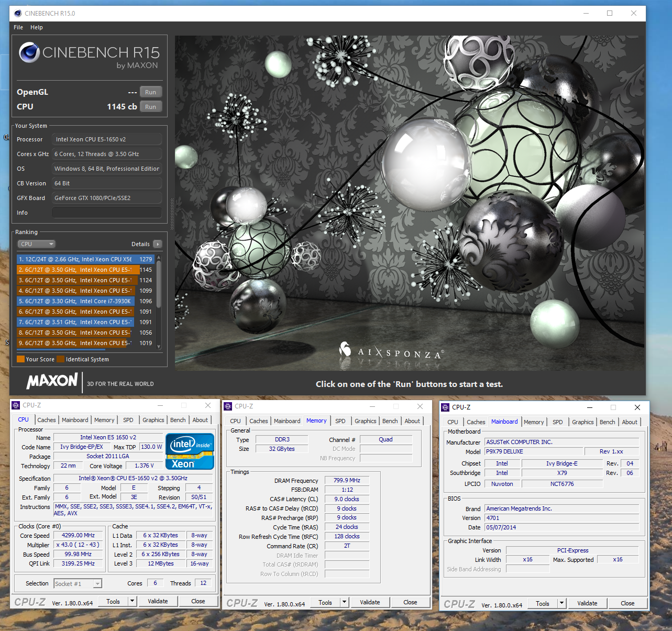
Task: Switch to Graphics tab in Memory CPU-Z window
Action: (x=366, y=421)
